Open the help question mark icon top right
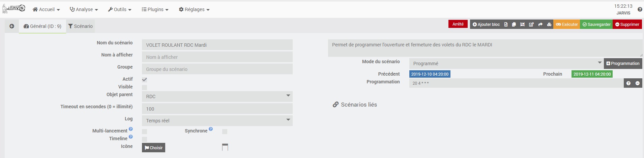The image size is (644, 158). (x=640, y=9)
